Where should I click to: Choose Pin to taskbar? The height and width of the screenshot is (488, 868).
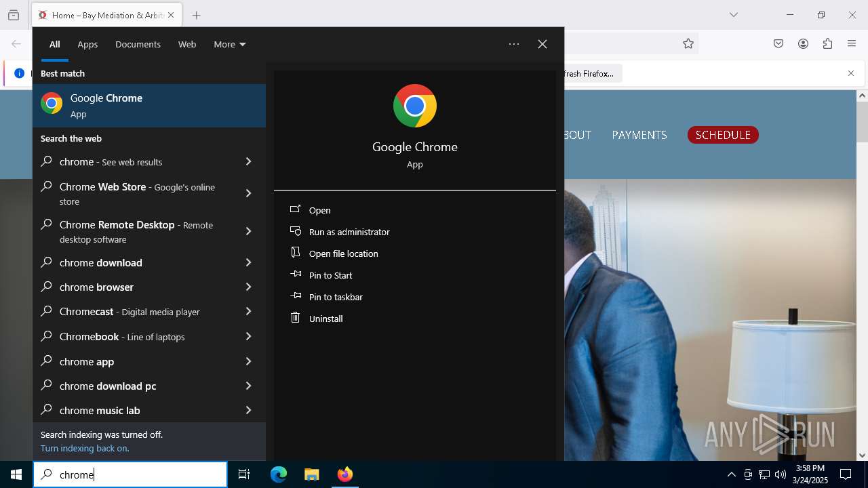click(336, 297)
